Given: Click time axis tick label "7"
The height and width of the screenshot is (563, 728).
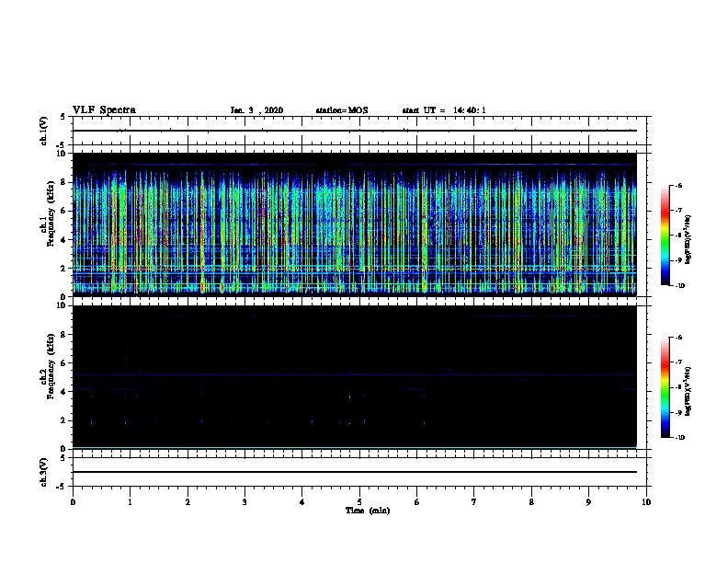Looking at the screenshot, I should (x=474, y=502).
